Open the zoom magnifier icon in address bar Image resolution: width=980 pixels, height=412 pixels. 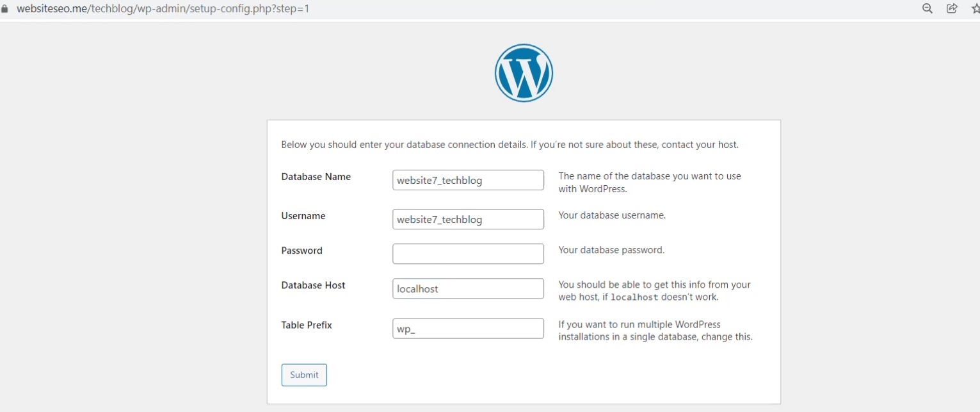pyautogui.click(x=927, y=8)
